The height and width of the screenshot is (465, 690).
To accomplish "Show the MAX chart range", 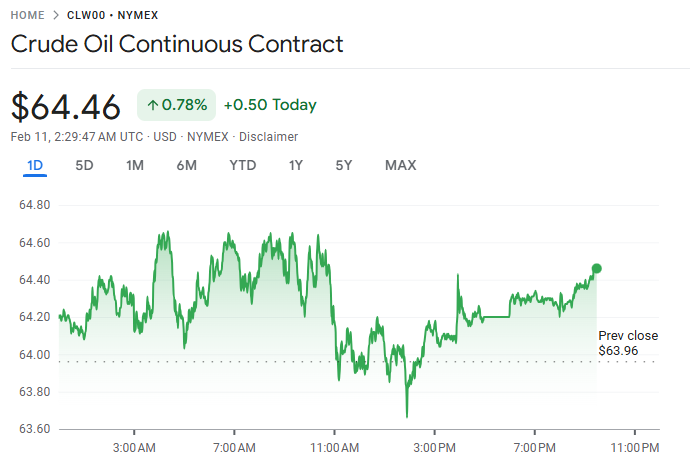I will pyautogui.click(x=400, y=165).
